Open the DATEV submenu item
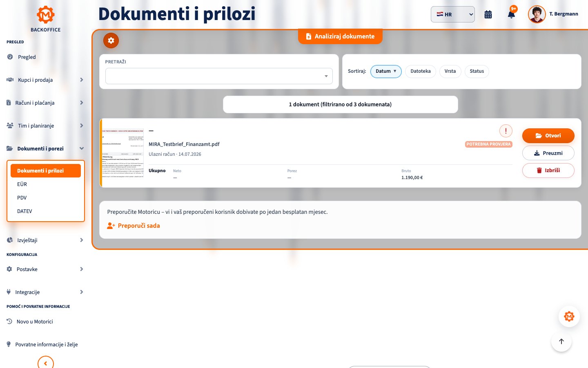The width and height of the screenshot is (588, 368). [x=46, y=211]
